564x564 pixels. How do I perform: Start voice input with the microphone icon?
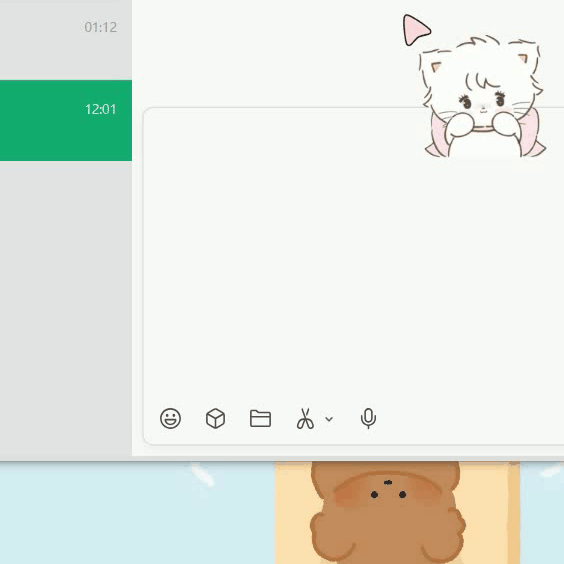pyautogui.click(x=368, y=418)
